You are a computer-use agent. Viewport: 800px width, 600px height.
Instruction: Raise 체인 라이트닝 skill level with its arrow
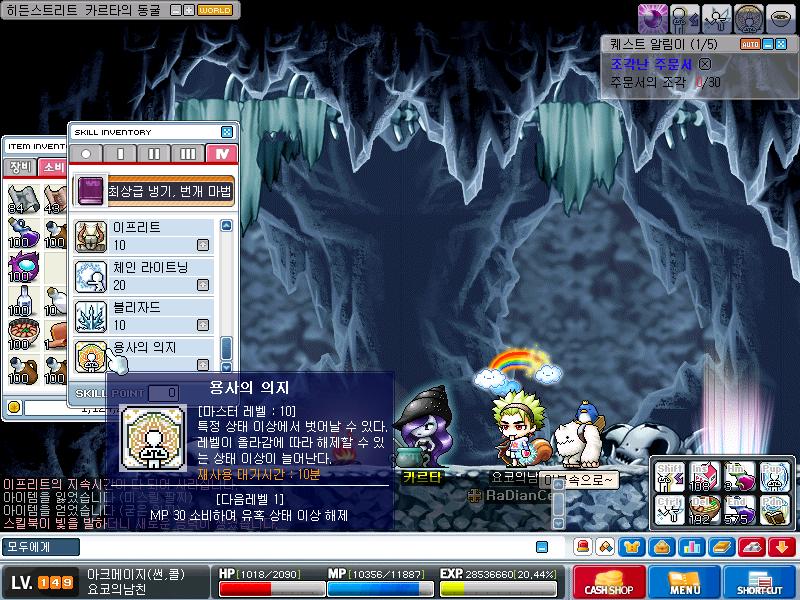tap(203, 285)
